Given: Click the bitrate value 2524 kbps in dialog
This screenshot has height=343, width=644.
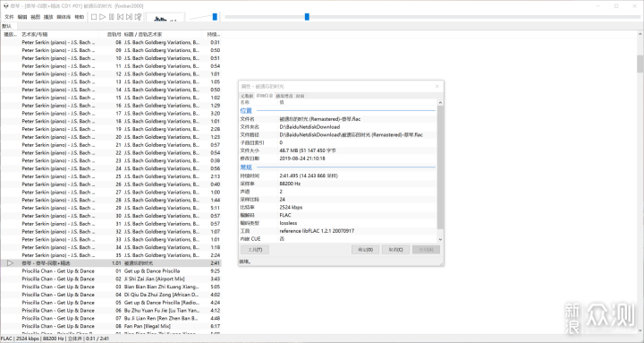Looking at the screenshot, I should (291, 207).
